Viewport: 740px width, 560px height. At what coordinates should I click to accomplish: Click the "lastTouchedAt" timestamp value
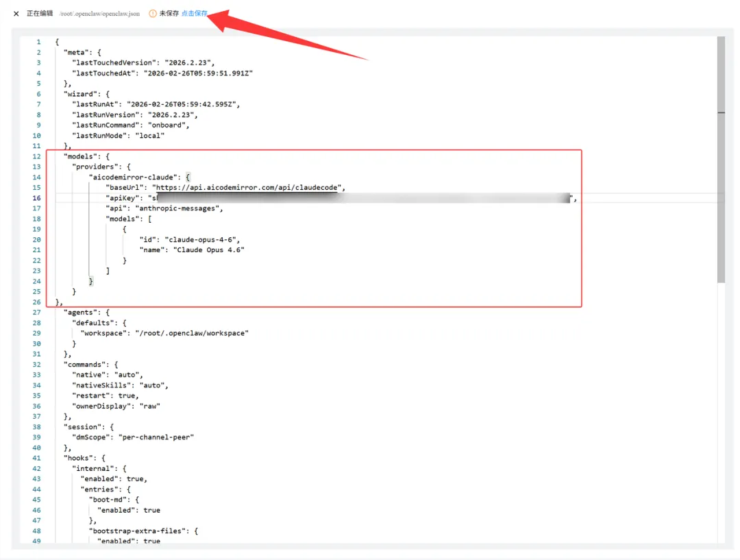198,73
